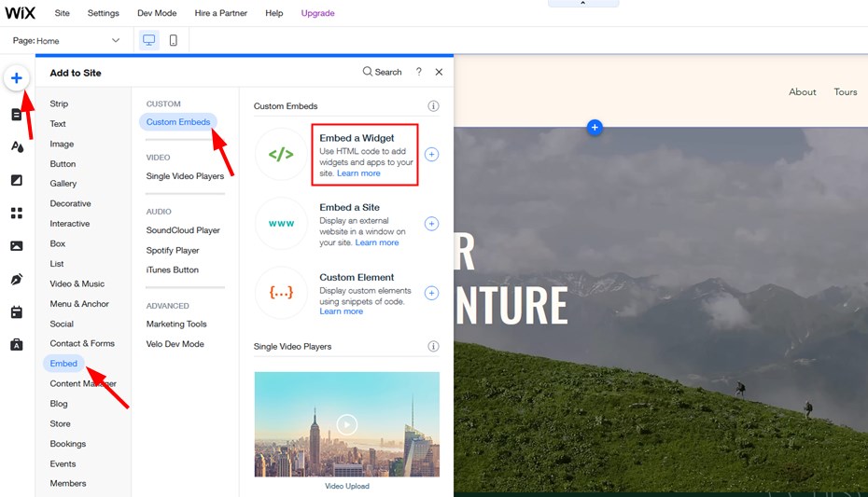Click Search in the Add to Site panel
Screen dimensions: 868x497
click(x=382, y=72)
